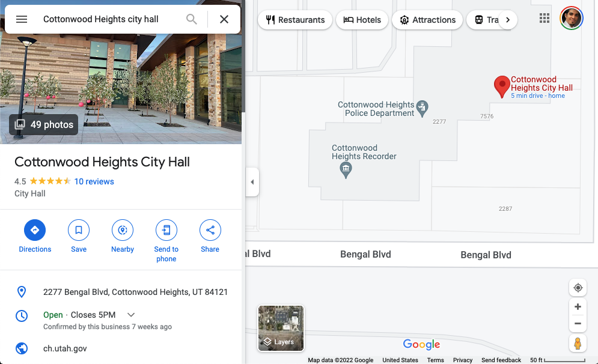This screenshot has height=364, width=598.
Task: Click the Cottonwood Heights Recorder label
Action: coord(364,152)
